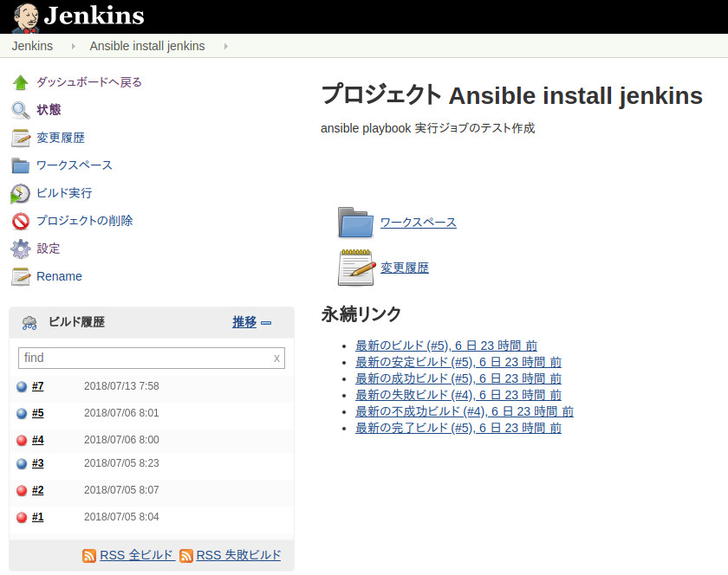Click blue status ball of build #5
The height and width of the screenshot is (575, 728).
(x=22, y=414)
